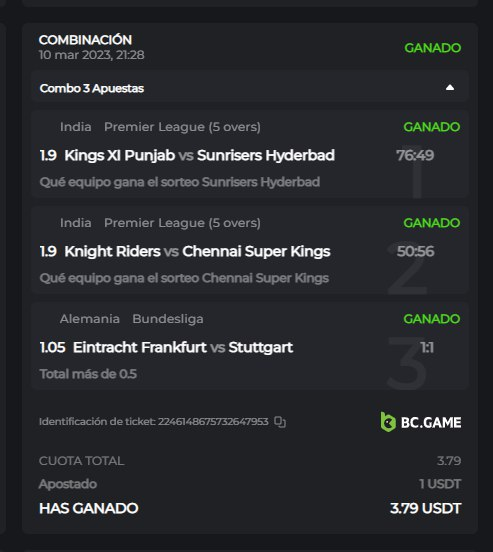Select the ticket ID number text

pos(213,421)
